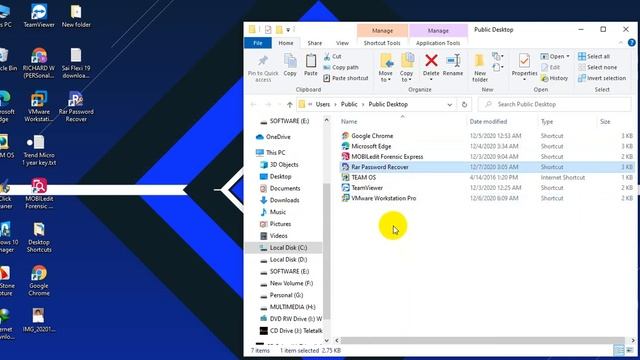
Task: Click Select none in ribbon
Action: (598, 67)
